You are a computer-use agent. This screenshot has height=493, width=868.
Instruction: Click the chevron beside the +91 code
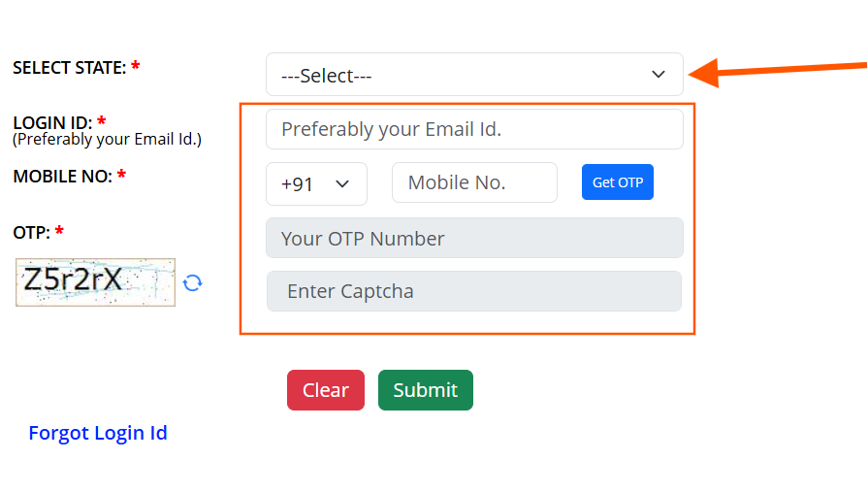coord(342,184)
